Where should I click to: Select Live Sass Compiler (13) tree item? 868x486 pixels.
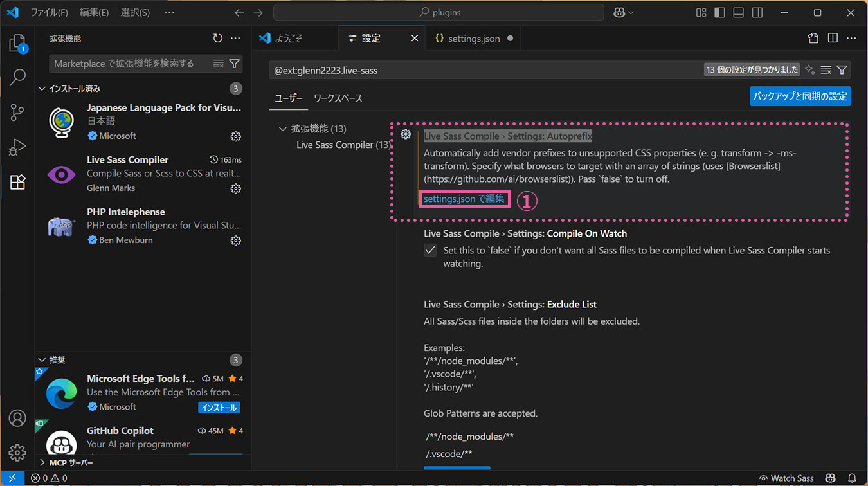pyautogui.click(x=343, y=145)
